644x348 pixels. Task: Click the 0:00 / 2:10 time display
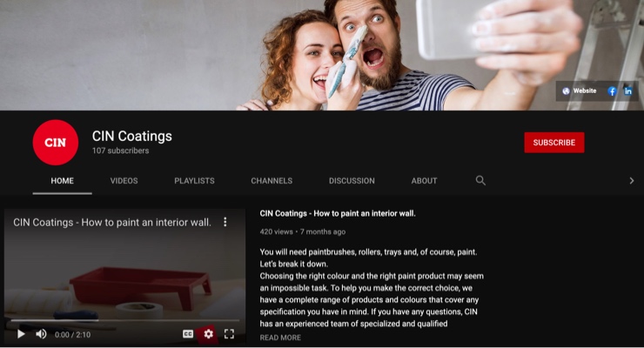[73, 334]
